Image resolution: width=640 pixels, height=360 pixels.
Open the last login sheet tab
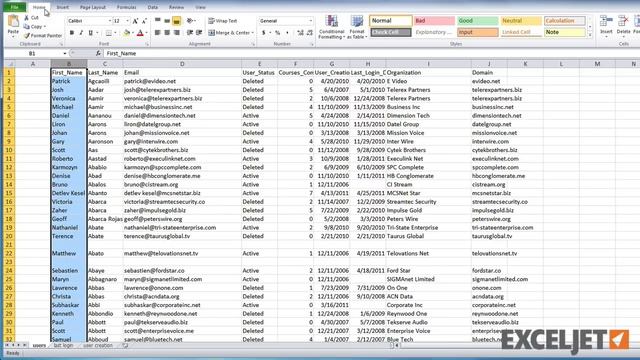[x=63, y=345]
